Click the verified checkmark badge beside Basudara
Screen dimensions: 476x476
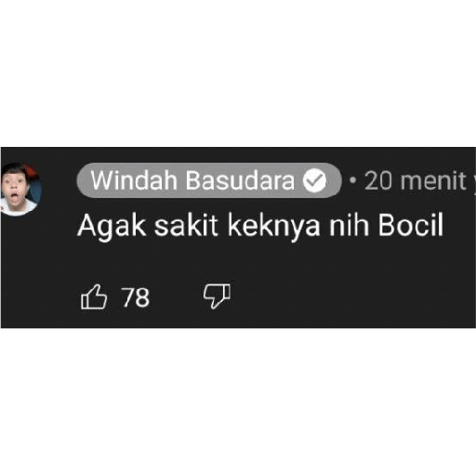(314, 180)
